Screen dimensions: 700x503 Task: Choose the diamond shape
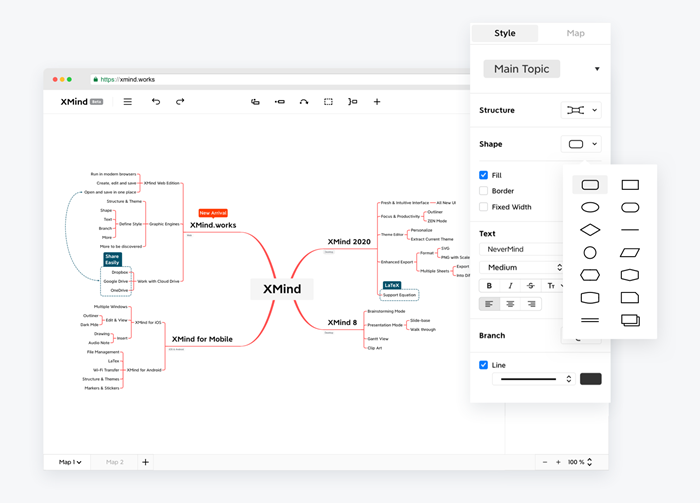tap(590, 230)
